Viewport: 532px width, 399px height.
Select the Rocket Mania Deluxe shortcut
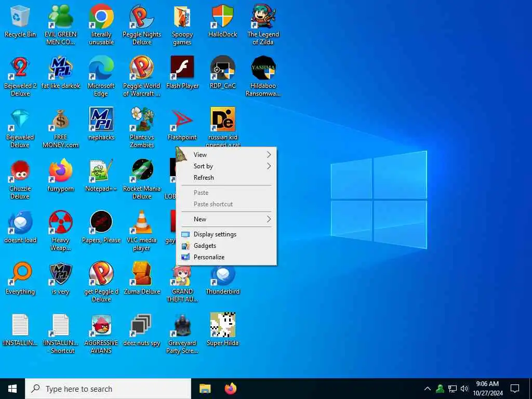[x=142, y=180]
